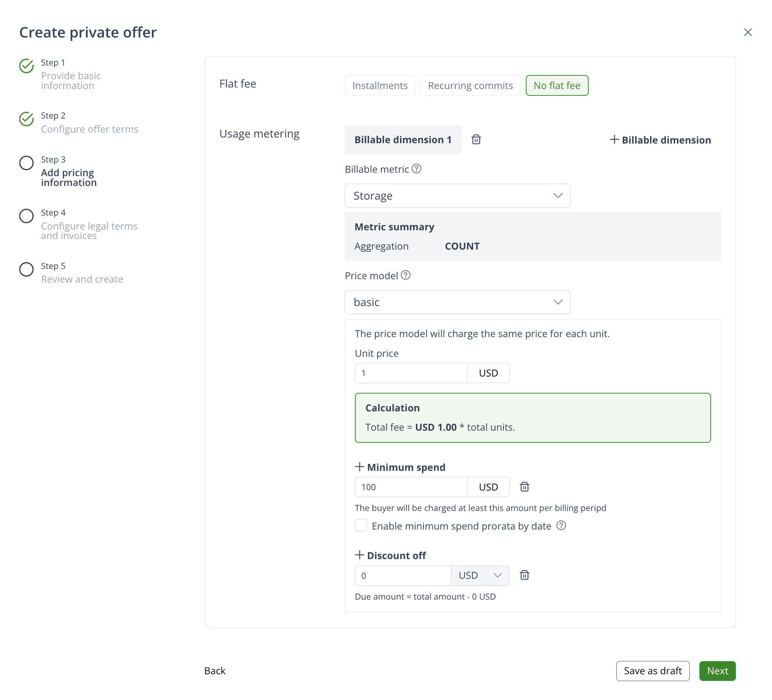Open the Billable metric Storage dropdown

(x=457, y=196)
